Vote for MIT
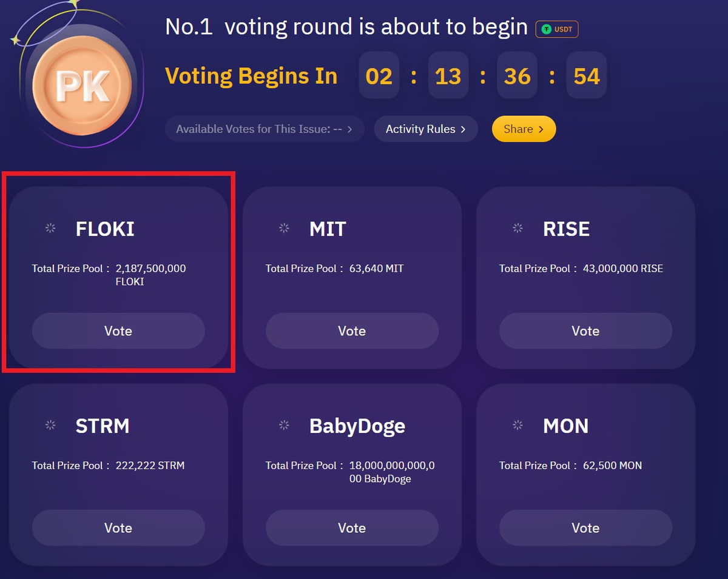 coord(352,331)
